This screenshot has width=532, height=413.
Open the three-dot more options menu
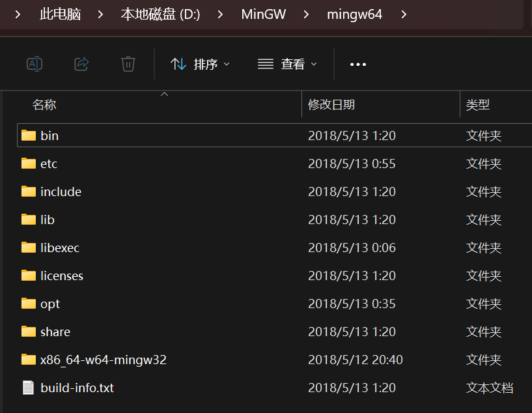click(x=358, y=64)
